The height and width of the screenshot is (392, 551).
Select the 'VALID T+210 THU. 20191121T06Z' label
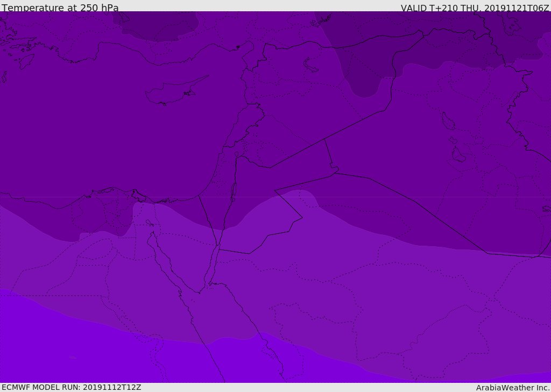pyautogui.click(x=475, y=8)
